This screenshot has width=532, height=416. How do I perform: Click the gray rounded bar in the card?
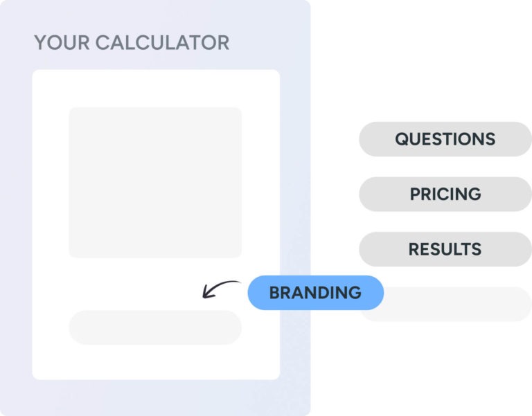point(155,327)
